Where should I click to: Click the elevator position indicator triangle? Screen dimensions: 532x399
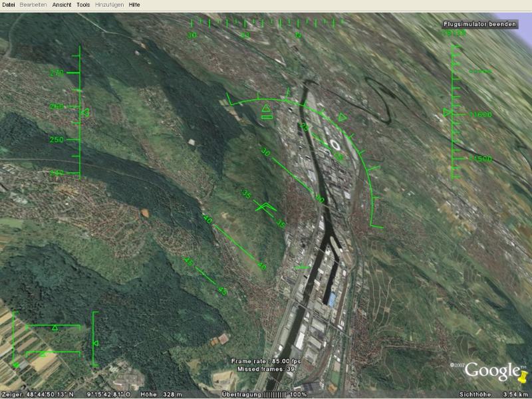point(94,343)
